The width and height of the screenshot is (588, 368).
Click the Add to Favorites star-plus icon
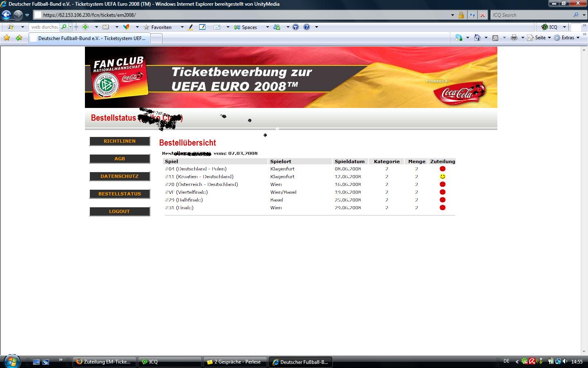pyautogui.click(x=19, y=38)
